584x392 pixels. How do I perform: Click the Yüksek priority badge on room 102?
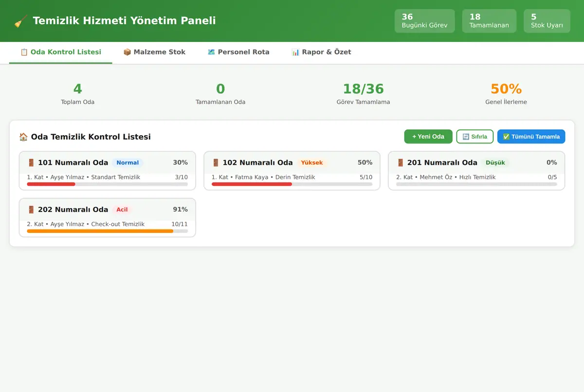pos(312,163)
